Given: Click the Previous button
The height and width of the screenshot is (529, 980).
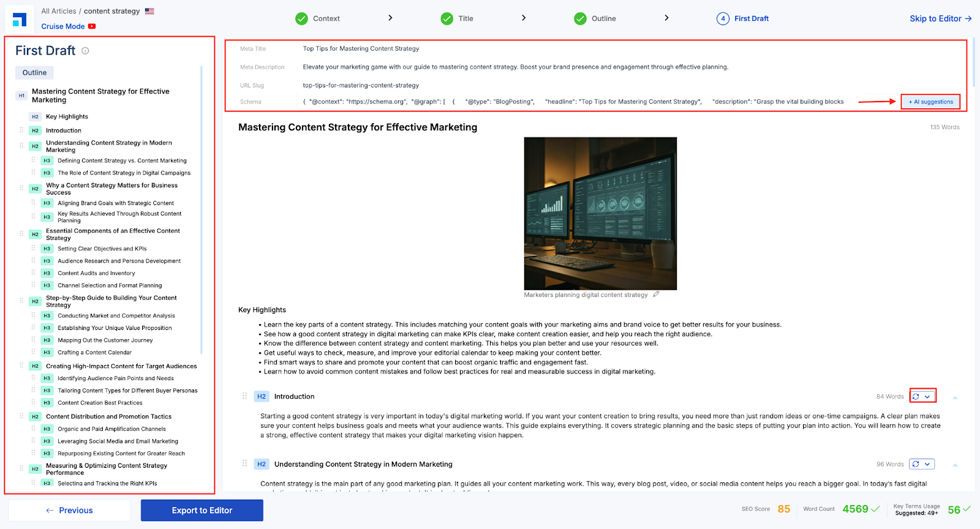Looking at the screenshot, I should [x=69, y=511].
